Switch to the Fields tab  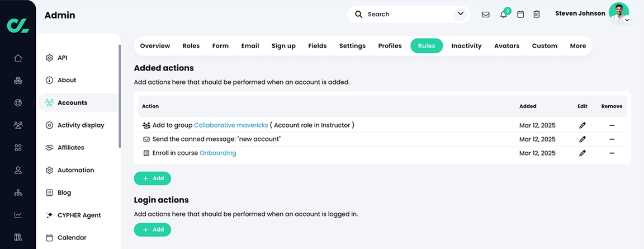318,46
